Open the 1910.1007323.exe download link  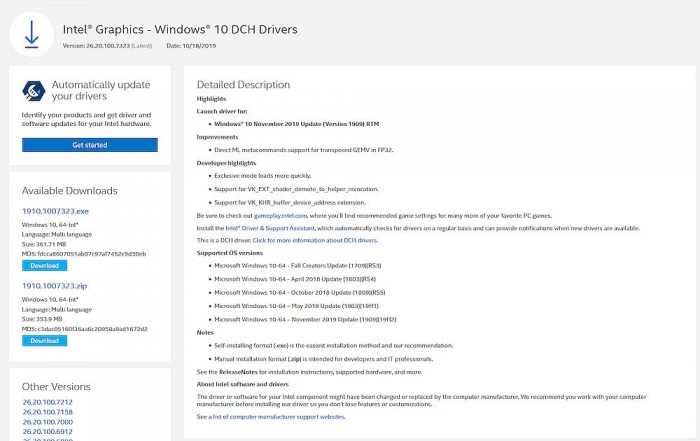[x=55, y=211]
